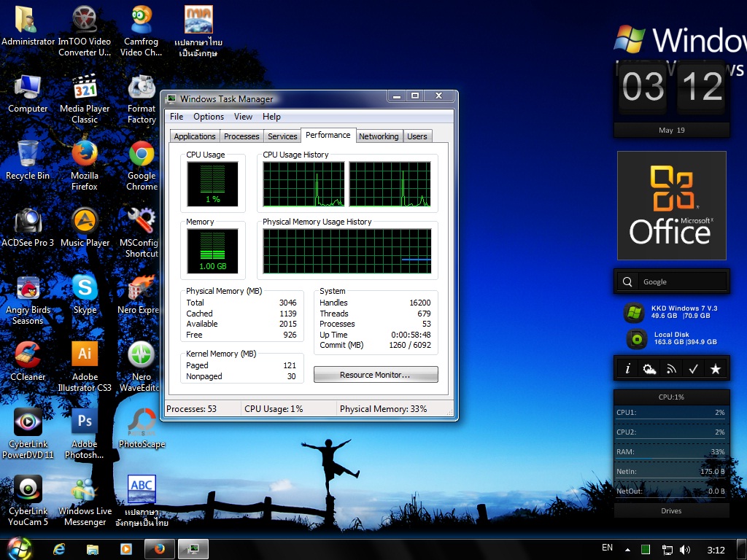Open Mozilla Firefox from the desktop

coord(85,164)
